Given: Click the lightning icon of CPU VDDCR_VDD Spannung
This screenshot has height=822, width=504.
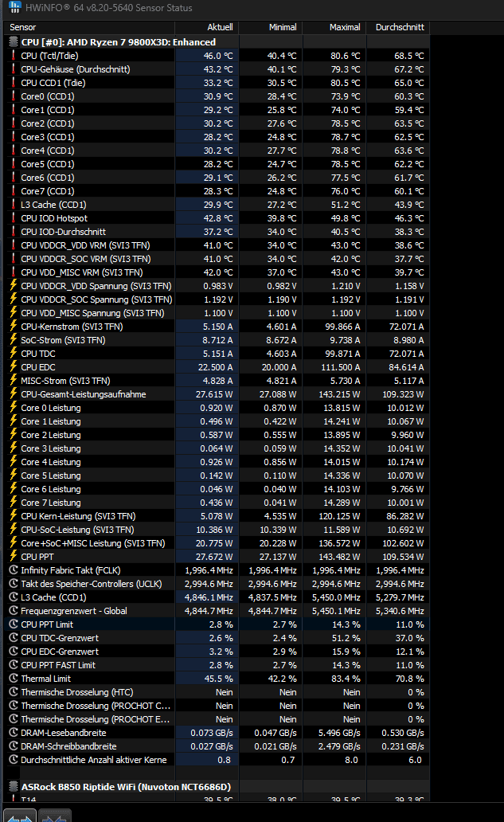Looking at the screenshot, I should pos(14,286).
